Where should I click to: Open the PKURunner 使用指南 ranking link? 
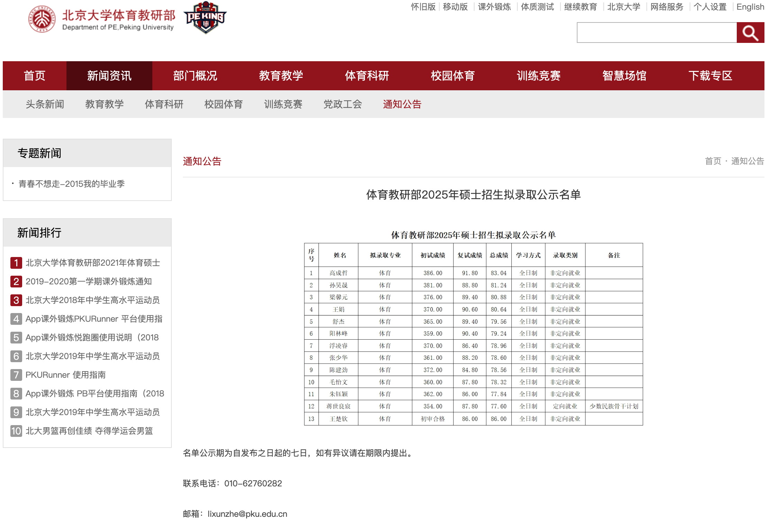point(66,375)
